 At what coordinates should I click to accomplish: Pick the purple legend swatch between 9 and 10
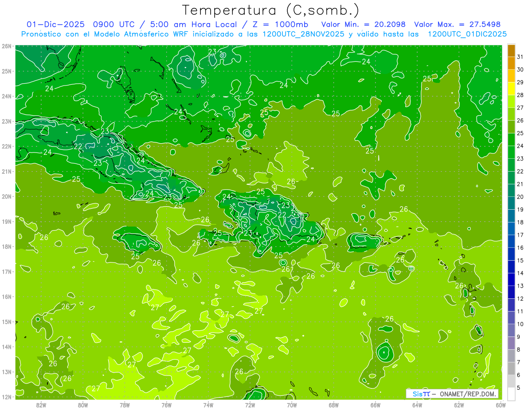click(511, 331)
